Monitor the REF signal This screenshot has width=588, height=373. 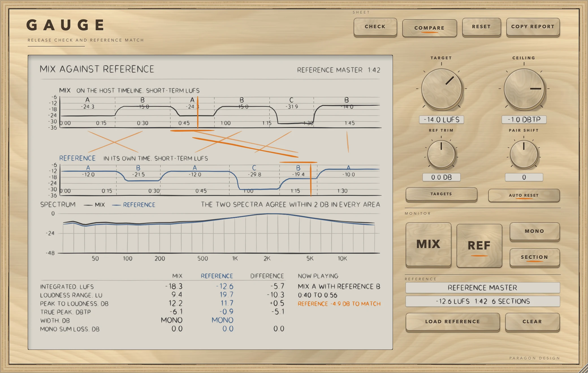479,246
